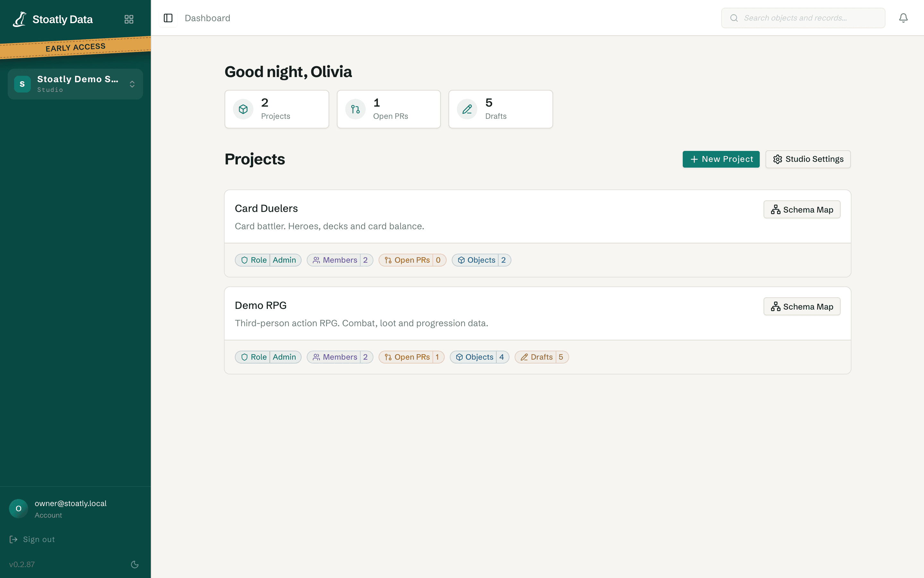This screenshot has height=578, width=924.
Task: Click the Members badge on Card Duelers
Action: click(340, 260)
